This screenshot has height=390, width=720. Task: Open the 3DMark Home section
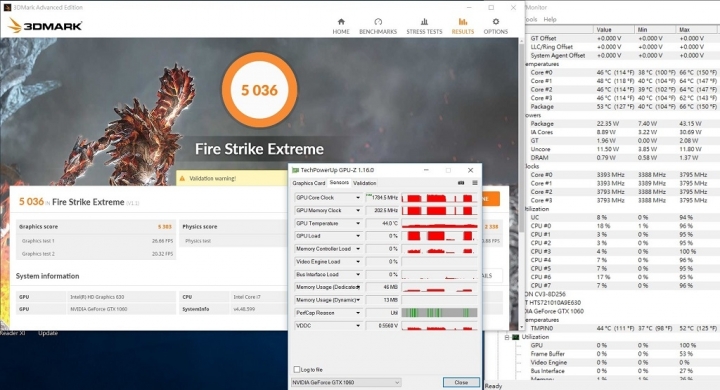point(341,26)
